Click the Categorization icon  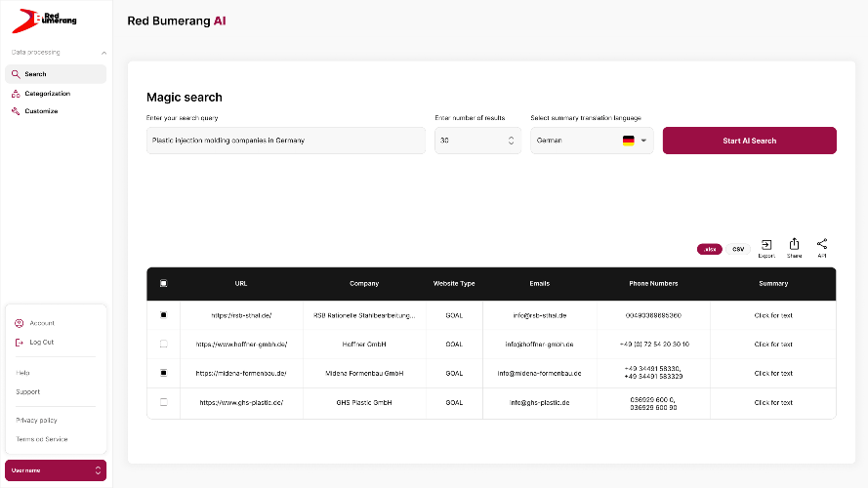(x=16, y=94)
